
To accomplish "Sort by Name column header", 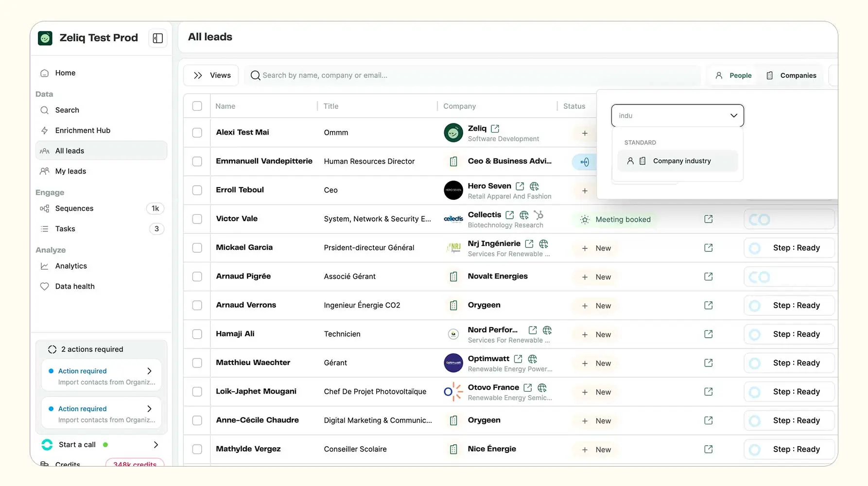I will [x=226, y=106].
